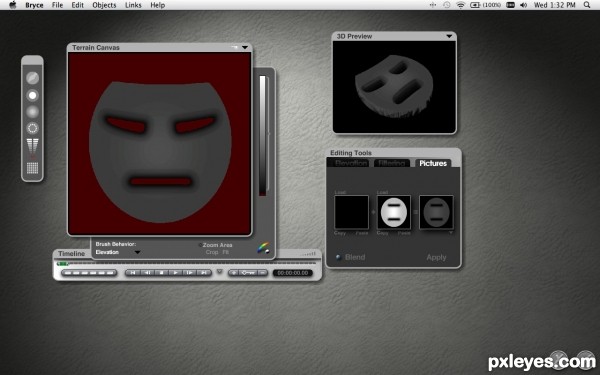Viewport: 600px width, 375px height.
Task: Switch to the Filtering tab
Action: click(x=391, y=163)
